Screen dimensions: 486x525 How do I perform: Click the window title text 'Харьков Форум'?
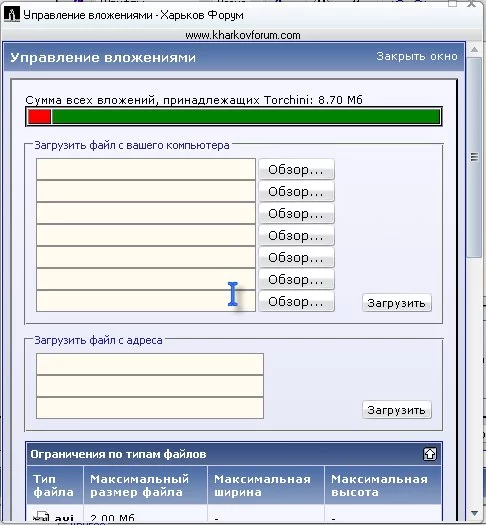coord(201,15)
